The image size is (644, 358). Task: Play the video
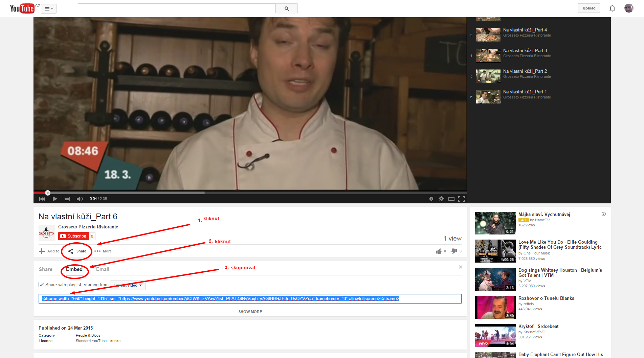tap(55, 199)
